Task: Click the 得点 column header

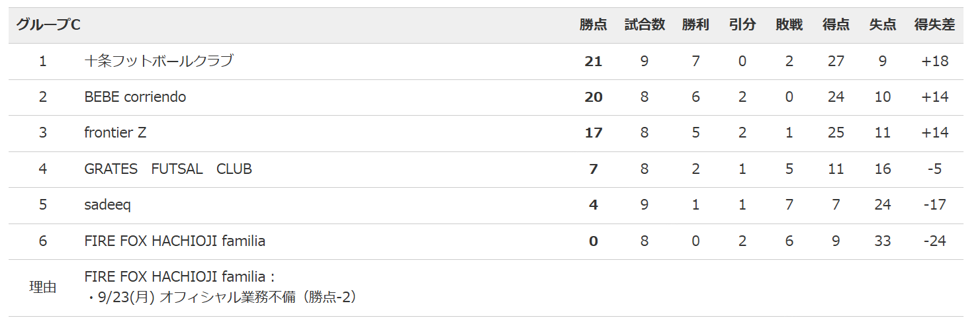Action: (836, 25)
